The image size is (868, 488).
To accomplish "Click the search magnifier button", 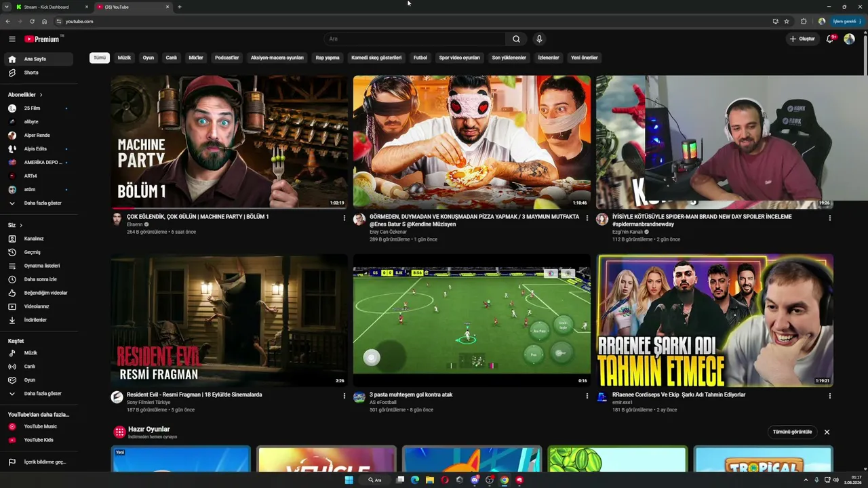I will [516, 39].
